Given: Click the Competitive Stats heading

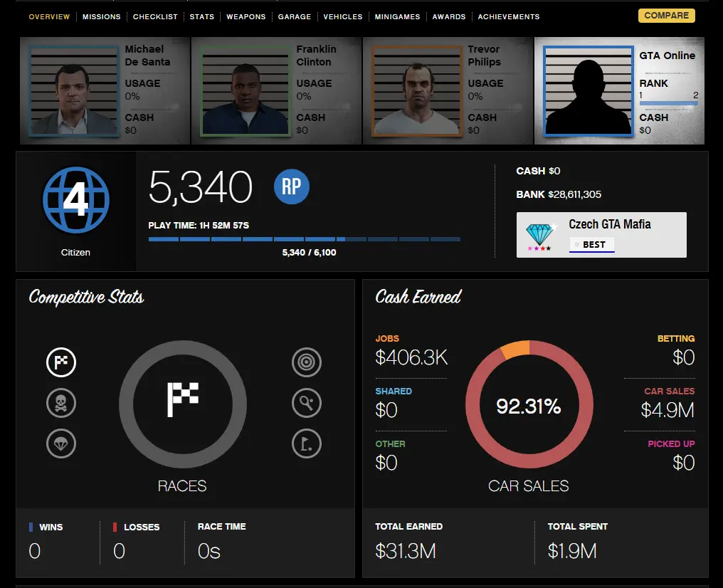Looking at the screenshot, I should 86,298.
